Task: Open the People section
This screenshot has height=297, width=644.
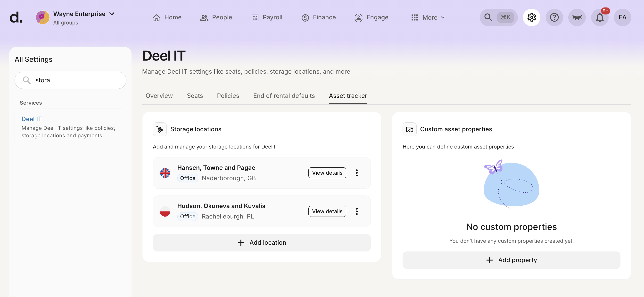Action: pyautogui.click(x=216, y=17)
